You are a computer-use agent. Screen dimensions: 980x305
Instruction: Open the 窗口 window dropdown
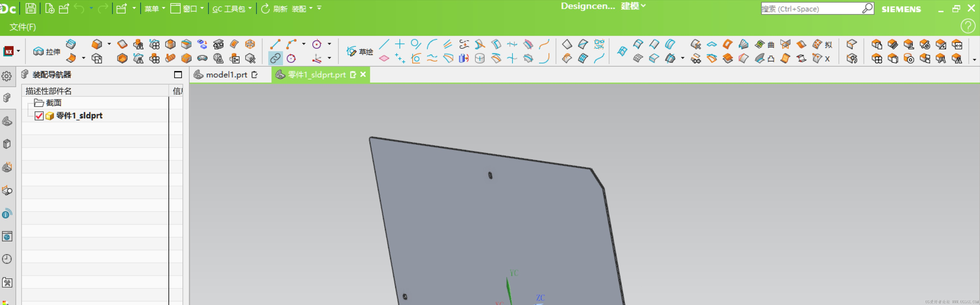point(187,8)
